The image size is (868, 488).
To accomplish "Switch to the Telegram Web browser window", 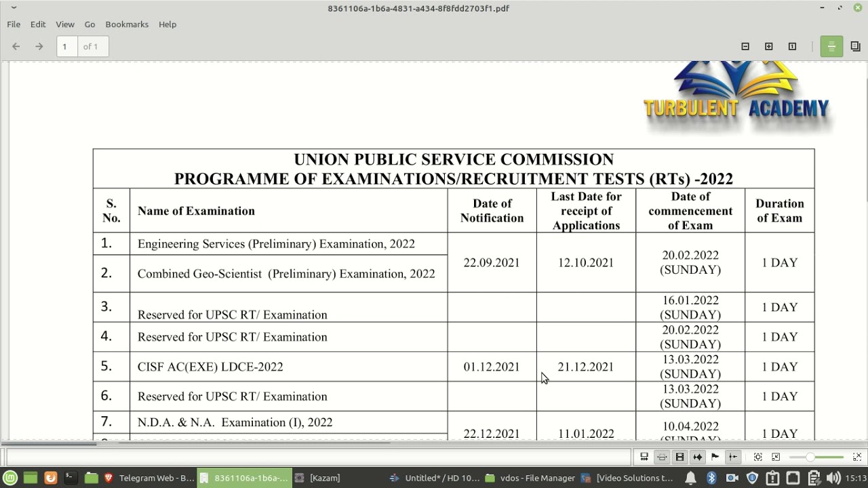I will click(149, 478).
